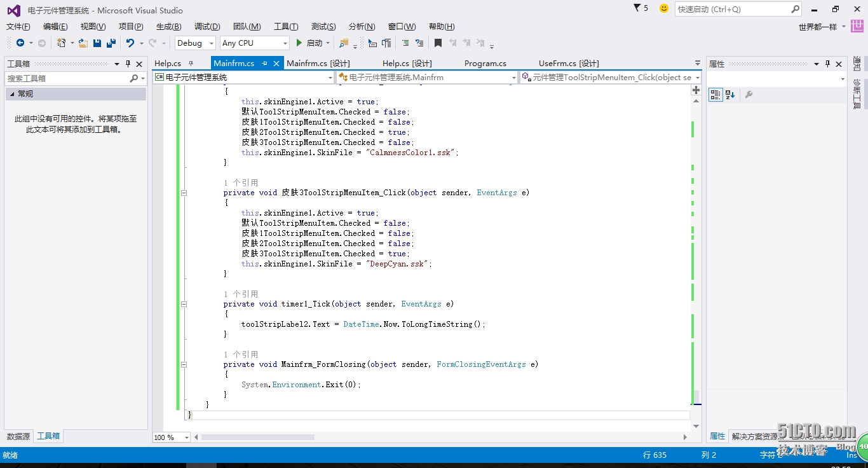This screenshot has height=468, width=868.
Task: Click the Open File folder icon
Action: (x=83, y=43)
